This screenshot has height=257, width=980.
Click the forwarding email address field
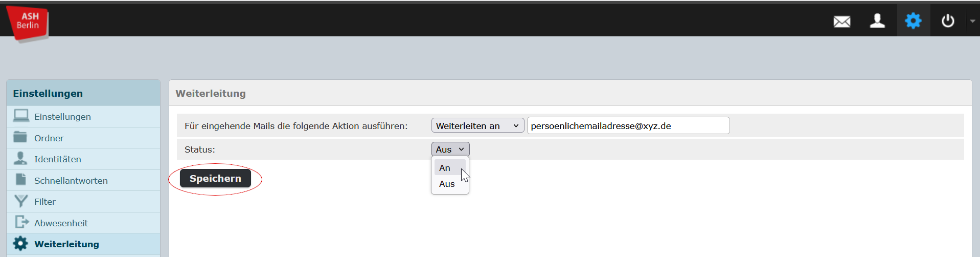628,125
